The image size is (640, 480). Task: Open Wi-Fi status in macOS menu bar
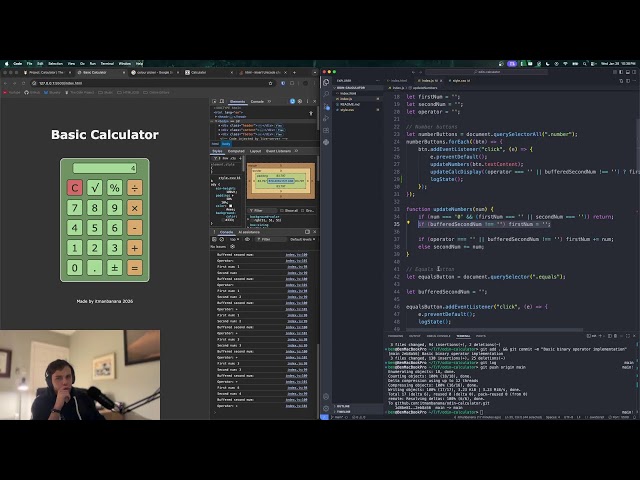(x=565, y=64)
